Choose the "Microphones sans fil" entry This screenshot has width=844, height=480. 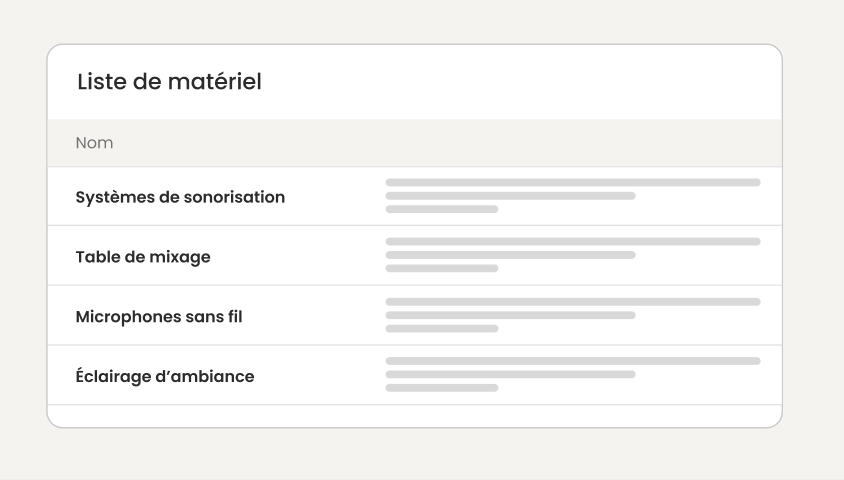click(414, 315)
